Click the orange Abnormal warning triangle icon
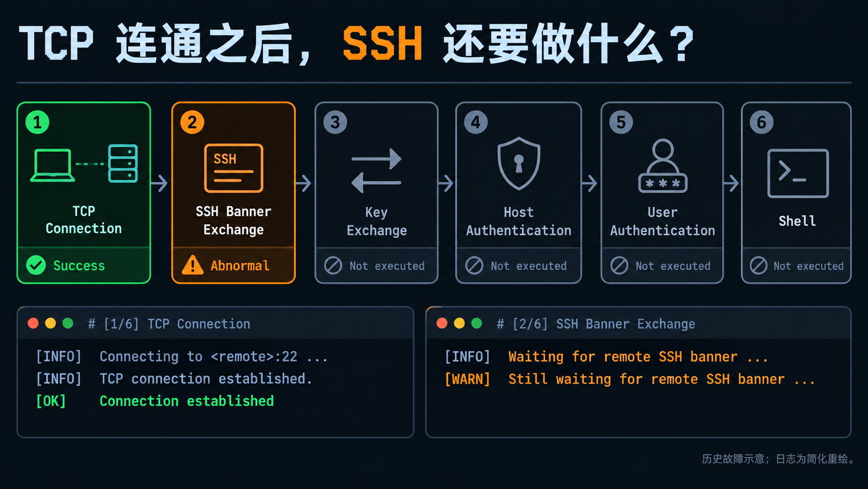Screen dimensions: 868x489 (x=193, y=265)
